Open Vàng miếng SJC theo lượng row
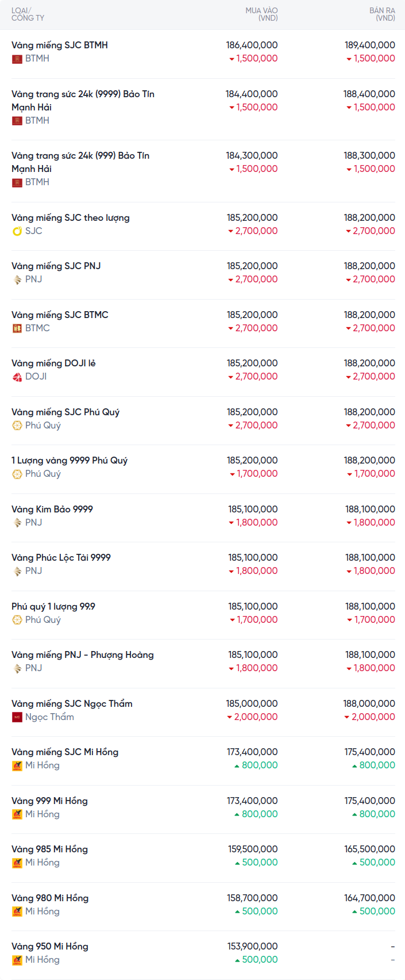The image size is (405, 980). [71, 217]
